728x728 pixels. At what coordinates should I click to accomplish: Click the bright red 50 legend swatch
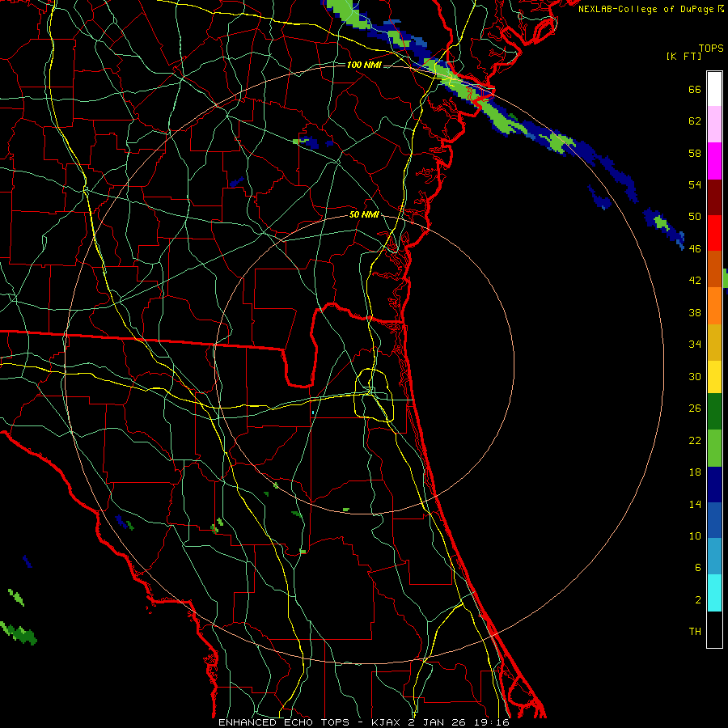pyautogui.click(x=714, y=233)
